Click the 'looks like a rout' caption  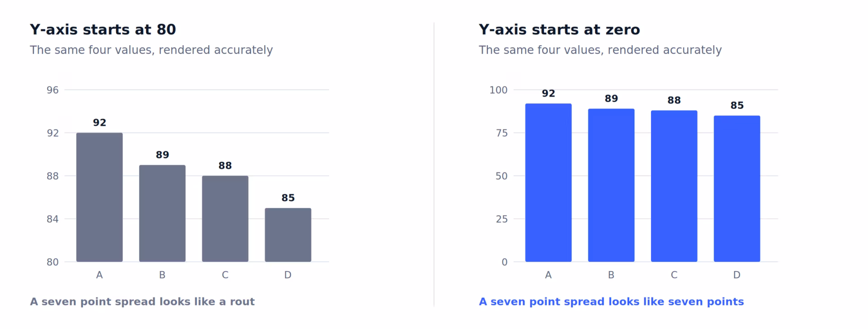(x=142, y=301)
